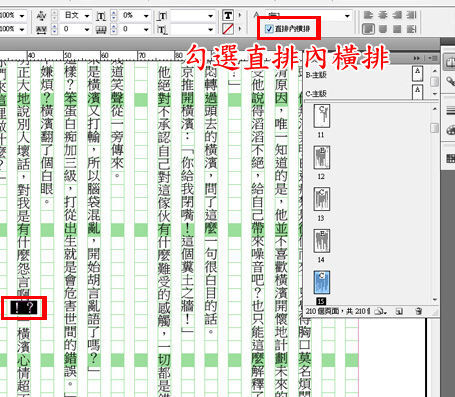The image size is (455, 397).
Task: Select page 11 thumbnail
Action: tap(322, 116)
